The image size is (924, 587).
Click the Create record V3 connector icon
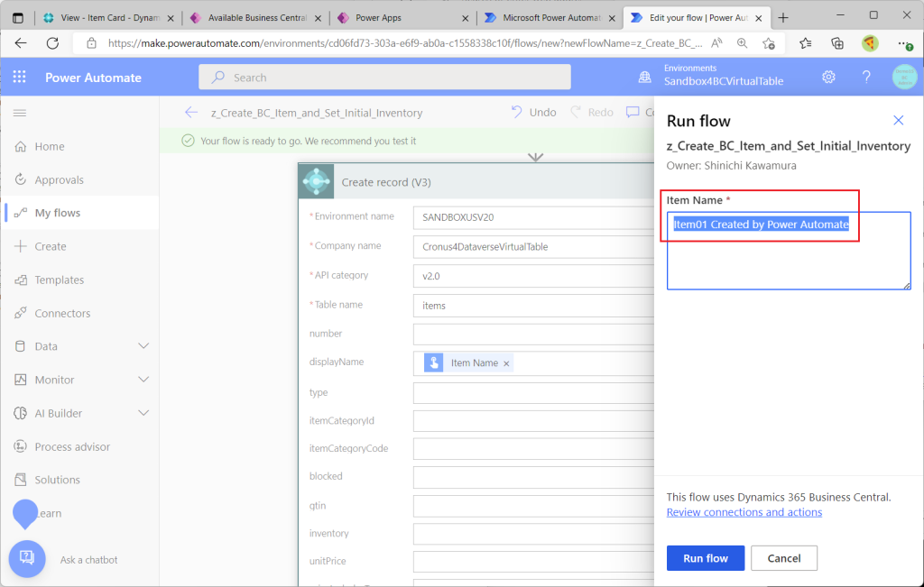[317, 182]
